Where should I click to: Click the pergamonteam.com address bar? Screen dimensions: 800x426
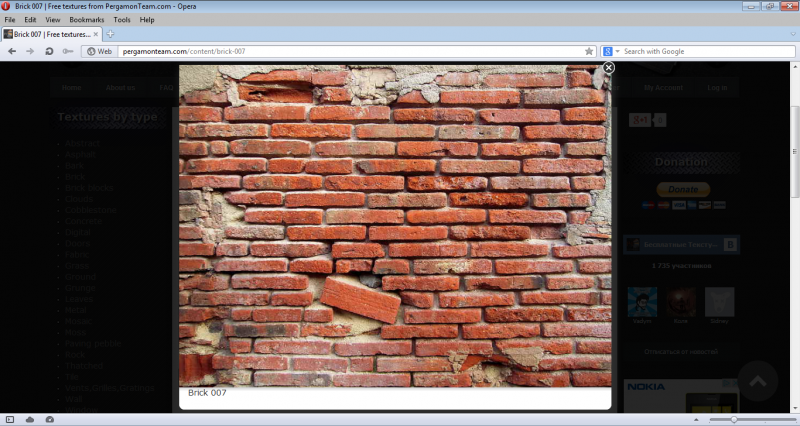(x=351, y=51)
